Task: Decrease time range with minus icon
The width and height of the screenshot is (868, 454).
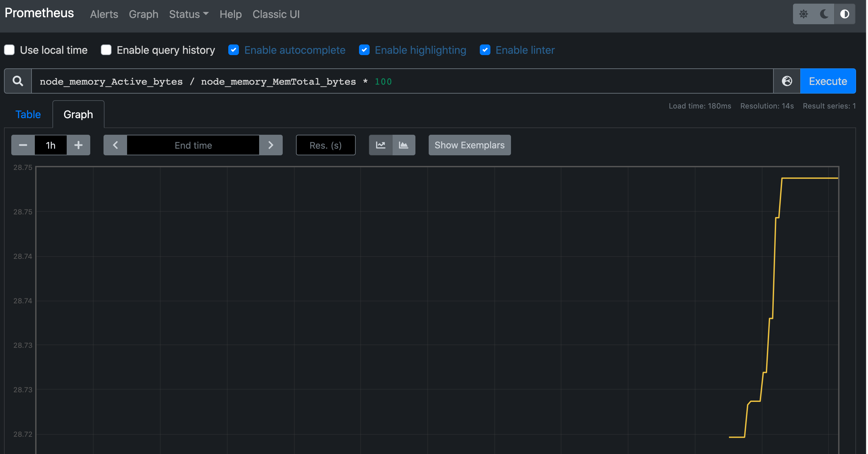Action: pyautogui.click(x=23, y=145)
